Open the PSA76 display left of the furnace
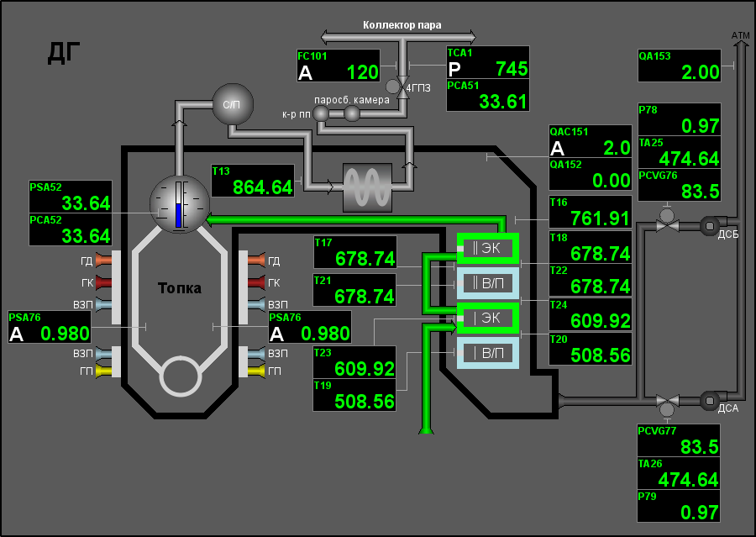756x537 pixels. [50, 327]
